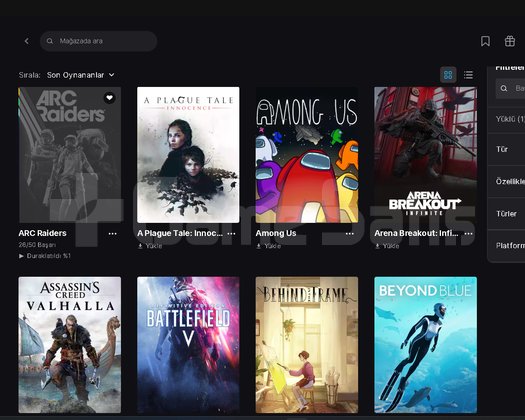Click 'Yükle' under Arena Breakout
The width and height of the screenshot is (525, 420).
click(x=387, y=246)
